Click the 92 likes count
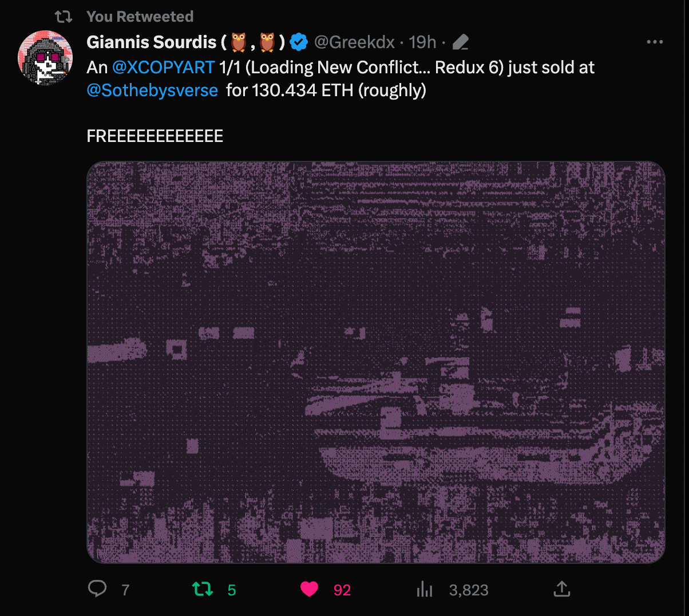689x616 pixels. 342,590
